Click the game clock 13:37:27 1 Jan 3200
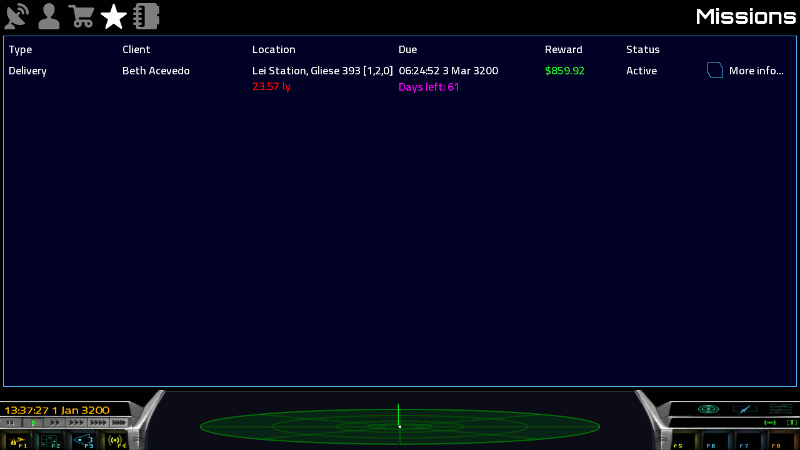 click(x=57, y=410)
